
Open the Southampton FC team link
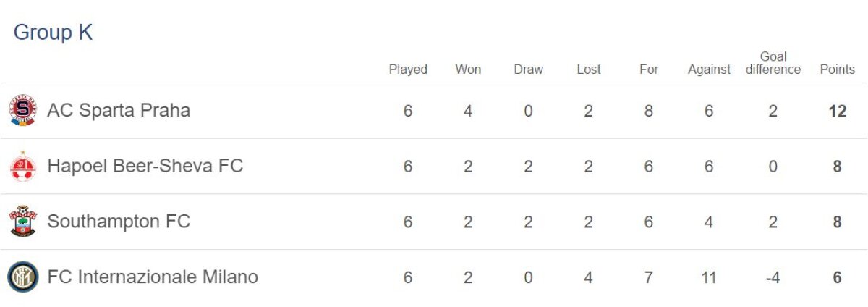tap(119, 222)
